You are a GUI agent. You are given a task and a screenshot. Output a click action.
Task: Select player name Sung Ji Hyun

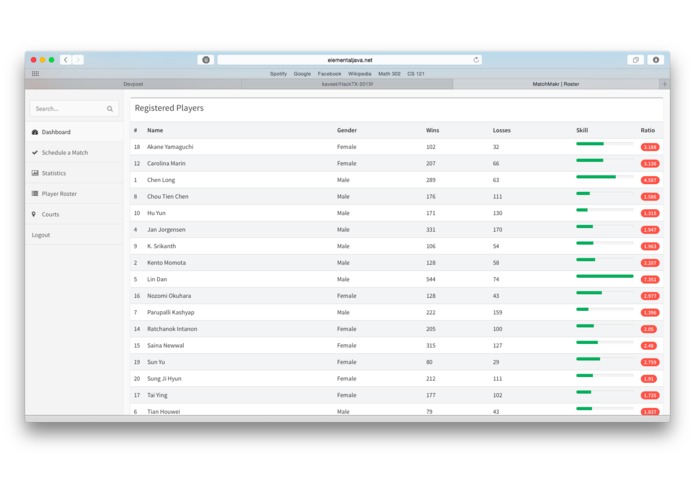[x=164, y=378]
